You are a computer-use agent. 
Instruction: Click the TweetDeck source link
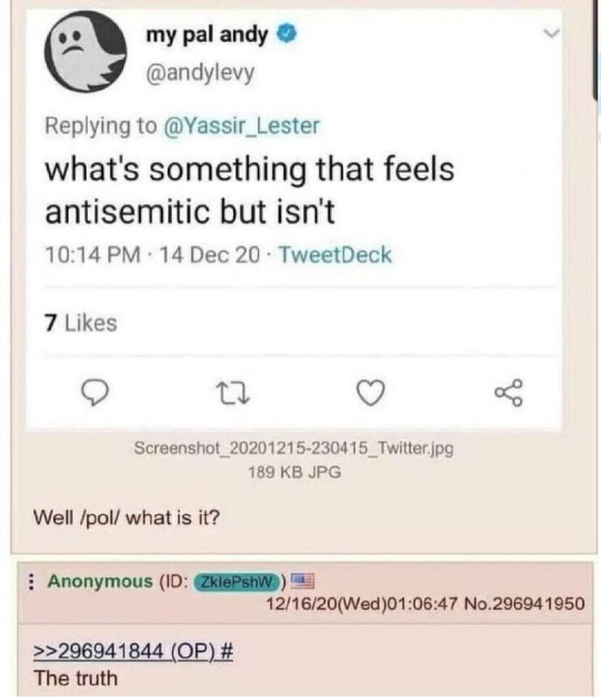pos(334,256)
